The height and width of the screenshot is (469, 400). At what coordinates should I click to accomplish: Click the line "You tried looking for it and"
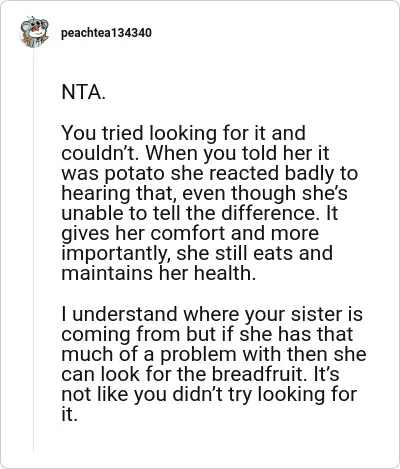coord(183,133)
